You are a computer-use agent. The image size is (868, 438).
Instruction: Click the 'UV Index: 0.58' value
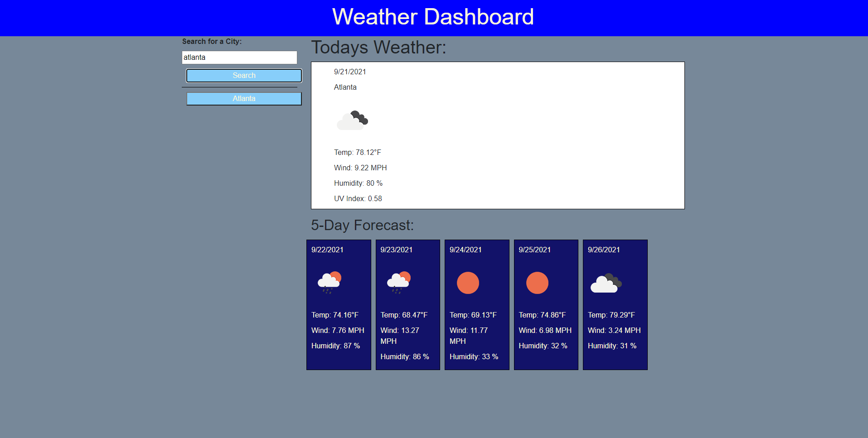point(358,198)
